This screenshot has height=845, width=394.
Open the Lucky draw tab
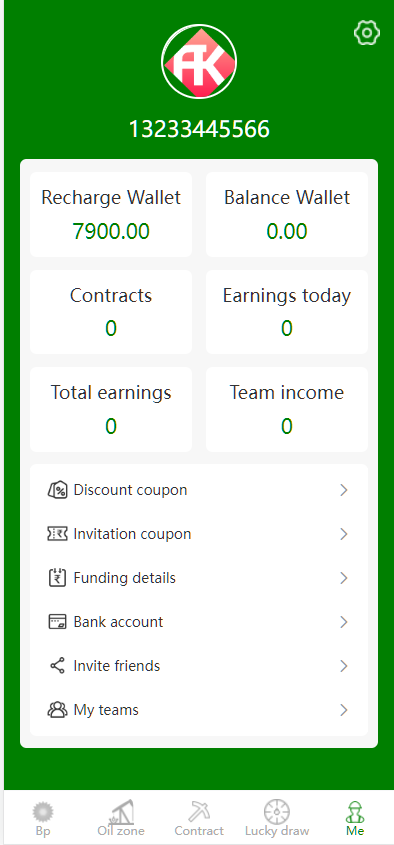pos(277,818)
